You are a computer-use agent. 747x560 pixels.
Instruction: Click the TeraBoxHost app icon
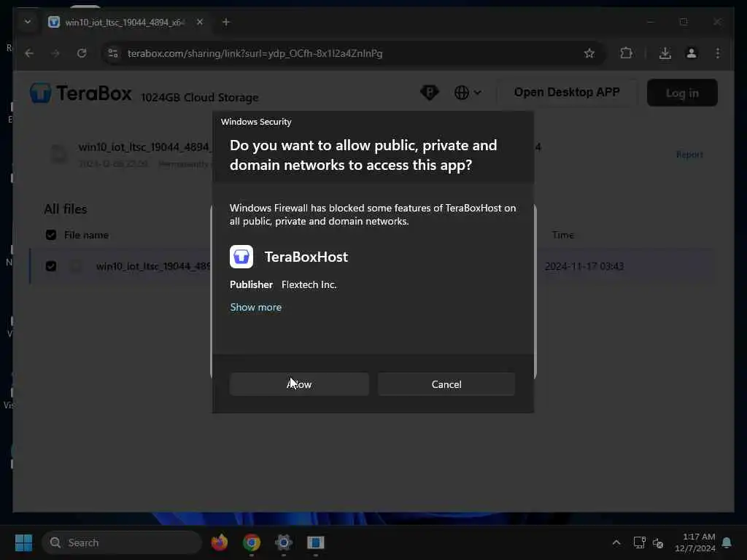pos(241,257)
